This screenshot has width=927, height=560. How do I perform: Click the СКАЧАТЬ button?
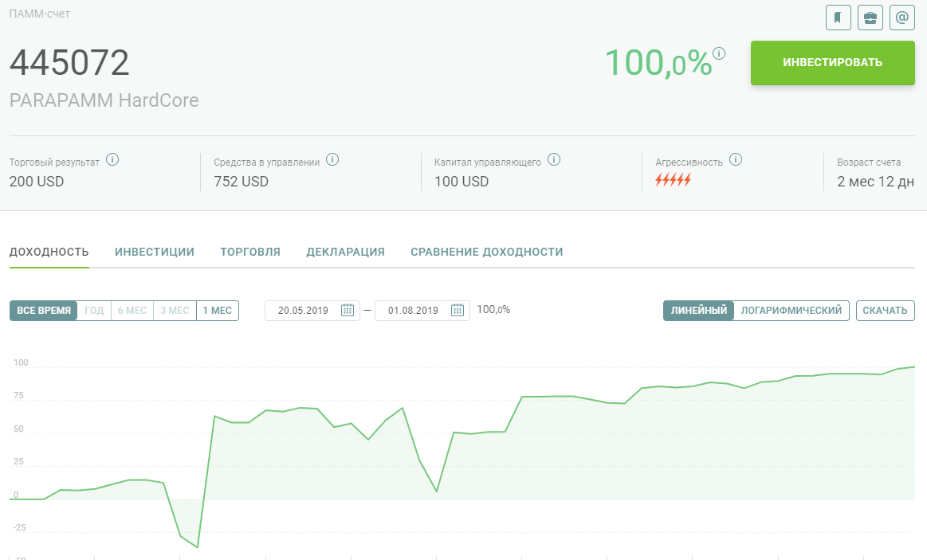click(x=885, y=311)
